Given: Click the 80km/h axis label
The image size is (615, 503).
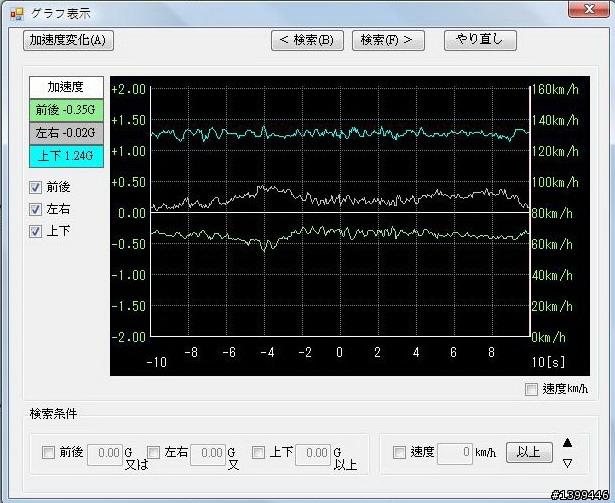Looking at the screenshot, I should 552,214.
